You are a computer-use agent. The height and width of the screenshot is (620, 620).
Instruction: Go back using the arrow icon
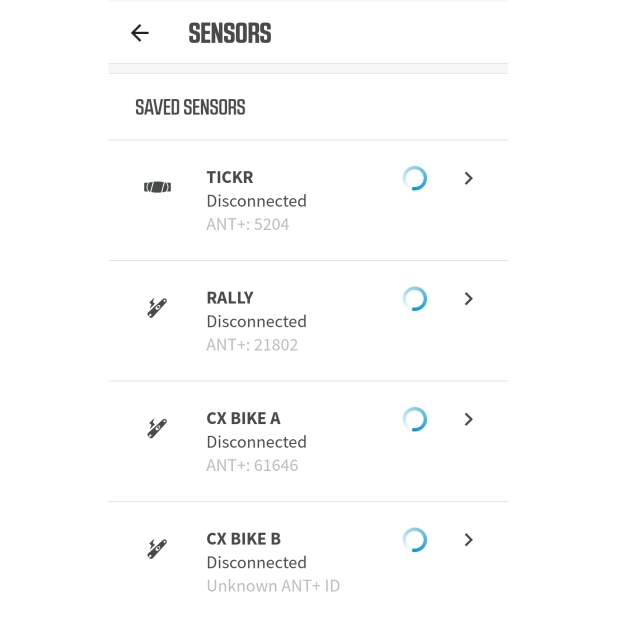tap(140, 33)
